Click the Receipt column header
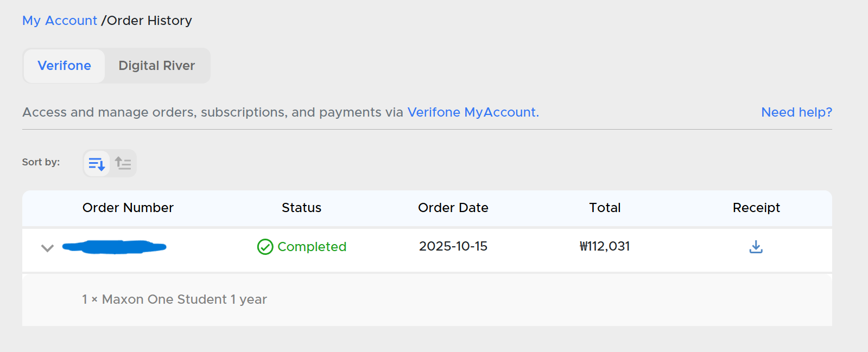Viewport: 868px width, 352px height. [756, 208]
